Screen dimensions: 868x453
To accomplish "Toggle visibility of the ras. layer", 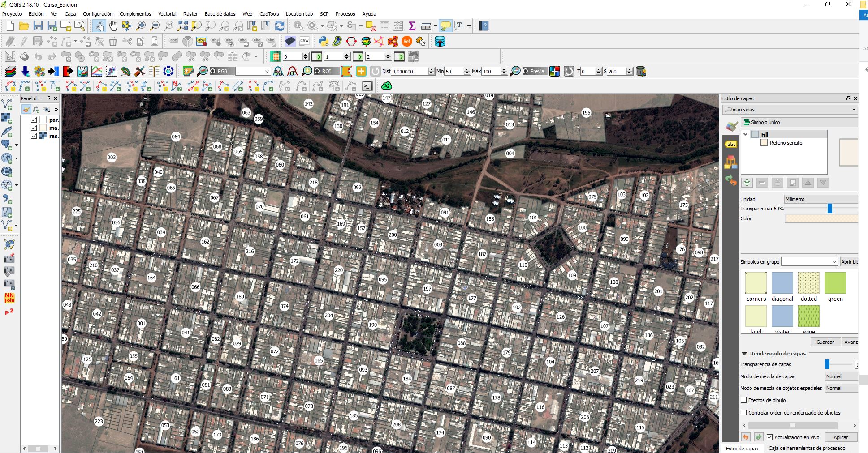I will pyautogui.click(x=34, y=136).
